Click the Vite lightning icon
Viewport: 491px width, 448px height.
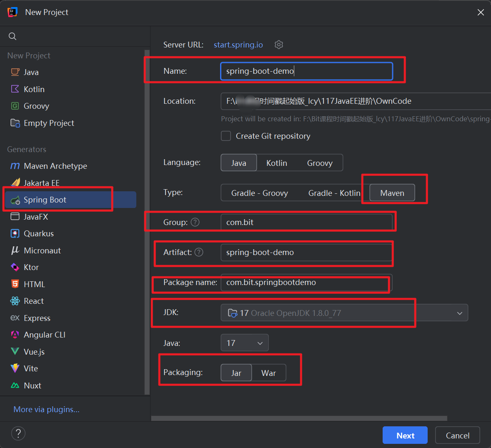point(15,368)
